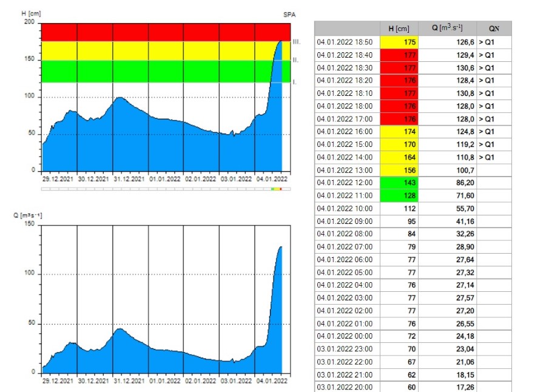This screenshot has width=546, height=392.
Task: Select the 04.01.2022 18:50 timestamp row
Action: [346, 42]
